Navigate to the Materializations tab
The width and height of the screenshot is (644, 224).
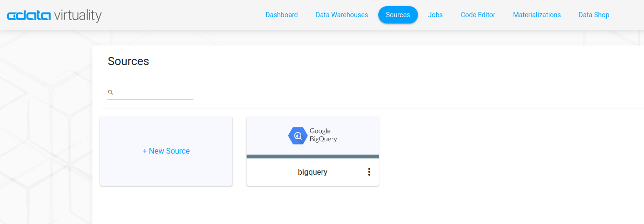point(537,15)
